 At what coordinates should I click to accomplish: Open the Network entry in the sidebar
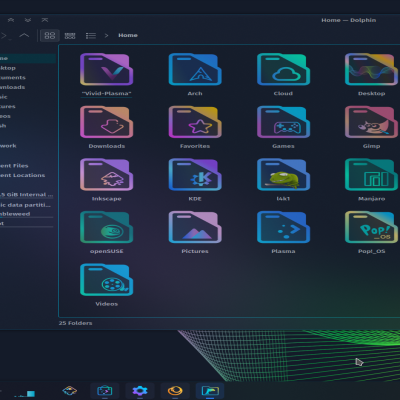click(x=28, y=146)
